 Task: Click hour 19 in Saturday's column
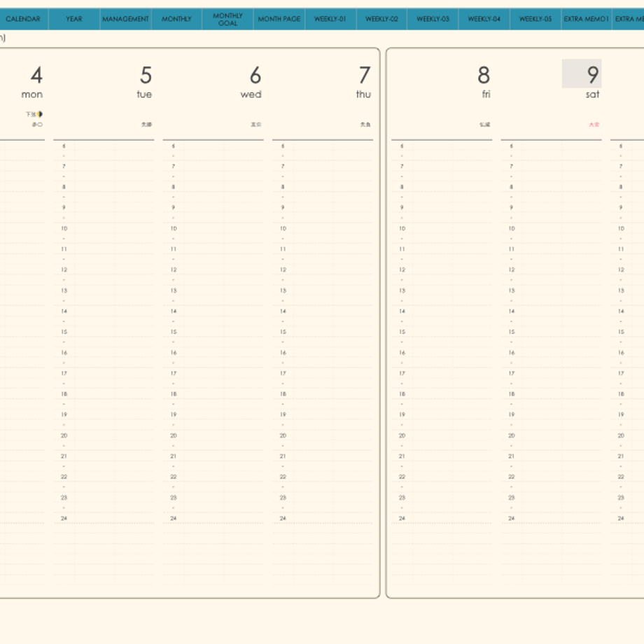tap(512, 415)
